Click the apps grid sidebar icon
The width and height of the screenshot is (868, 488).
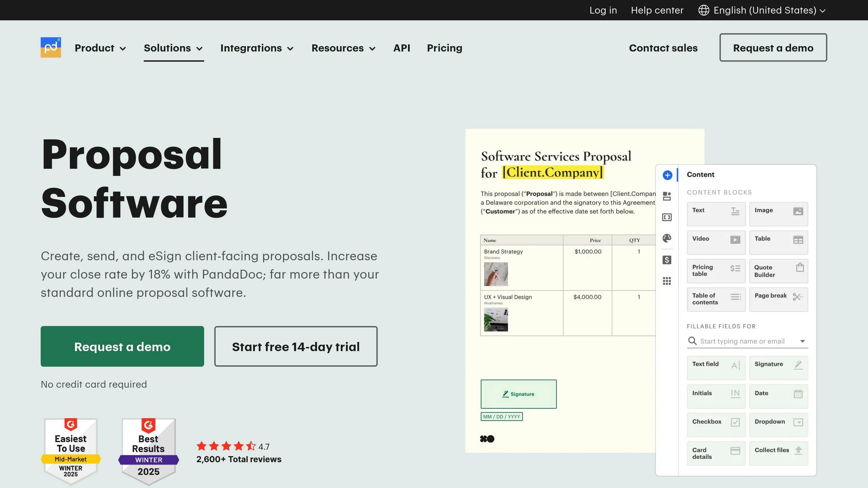coord(667,281)
